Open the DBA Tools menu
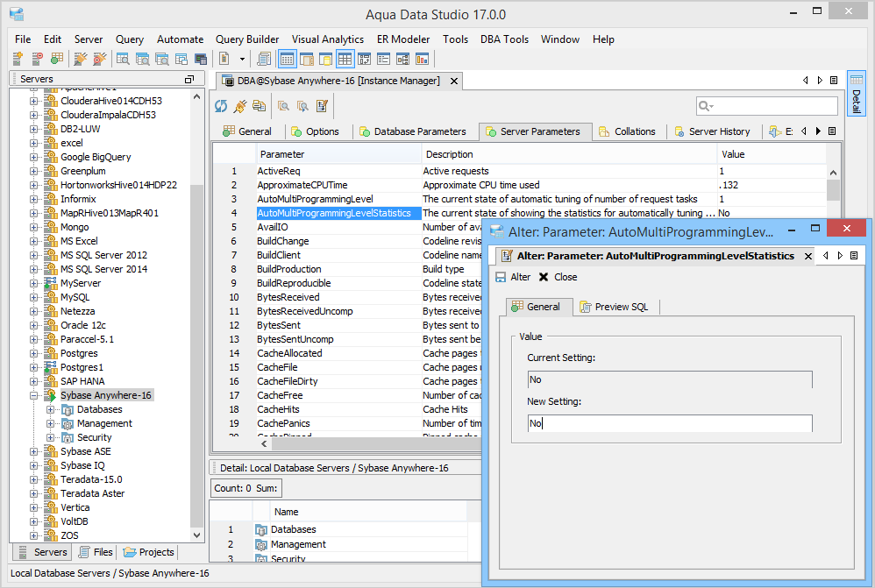Screen dimensions: 875x588 (x=504, y=39)
